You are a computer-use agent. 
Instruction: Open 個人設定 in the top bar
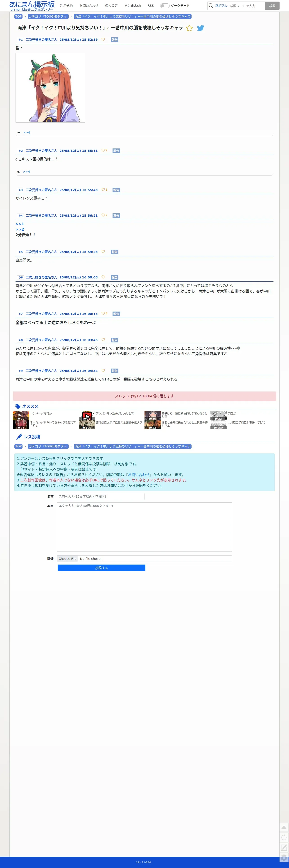click(x=111, y=6)
